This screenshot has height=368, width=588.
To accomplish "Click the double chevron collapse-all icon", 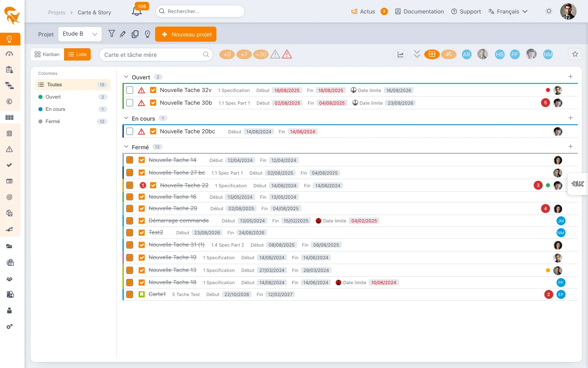I will click(417, 54).
